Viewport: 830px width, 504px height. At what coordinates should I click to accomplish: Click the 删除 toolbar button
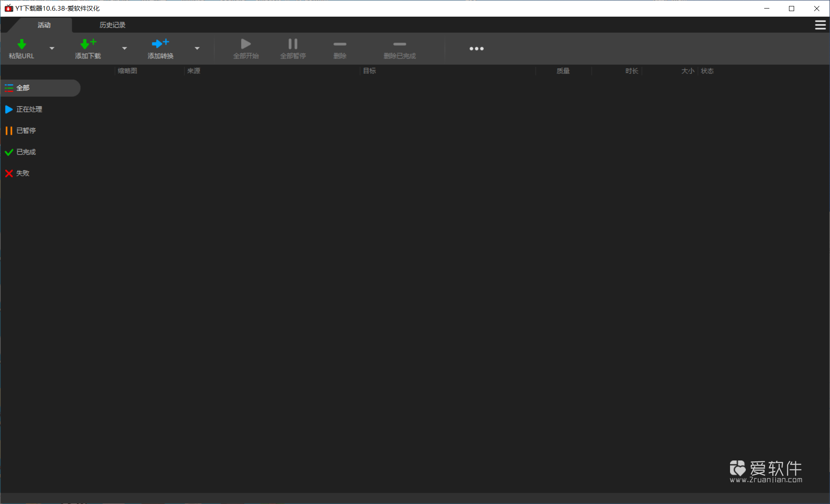click(340, 49)
